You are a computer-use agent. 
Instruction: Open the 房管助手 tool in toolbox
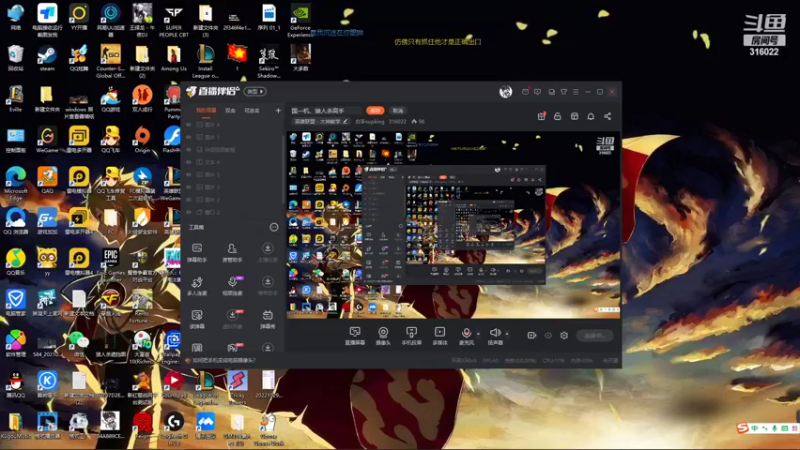tap(232, 253)
